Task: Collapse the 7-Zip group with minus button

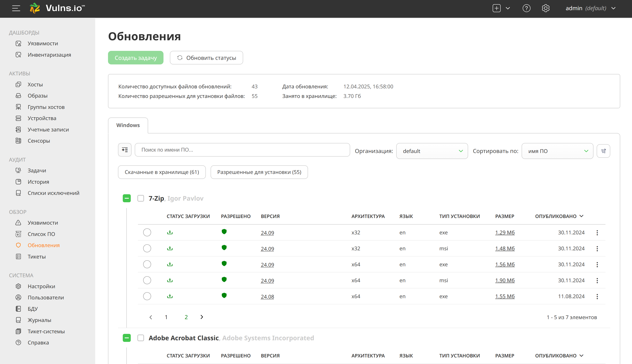Action: tap(127, 198)
